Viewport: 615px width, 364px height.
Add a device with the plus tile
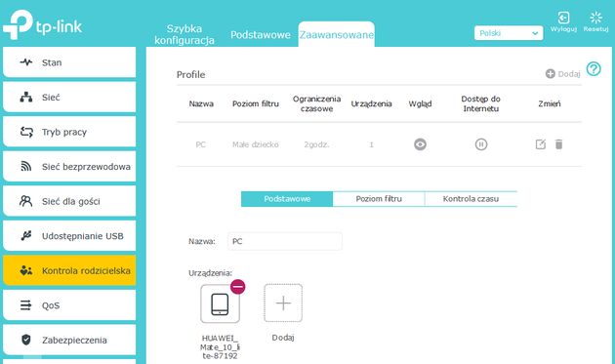pos(283,303)
